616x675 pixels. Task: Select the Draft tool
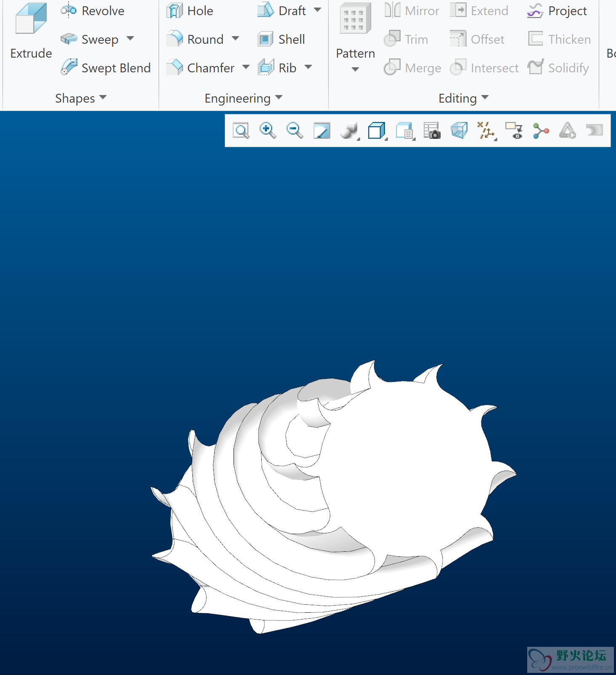pyautogui.click(x=281, y=11)
